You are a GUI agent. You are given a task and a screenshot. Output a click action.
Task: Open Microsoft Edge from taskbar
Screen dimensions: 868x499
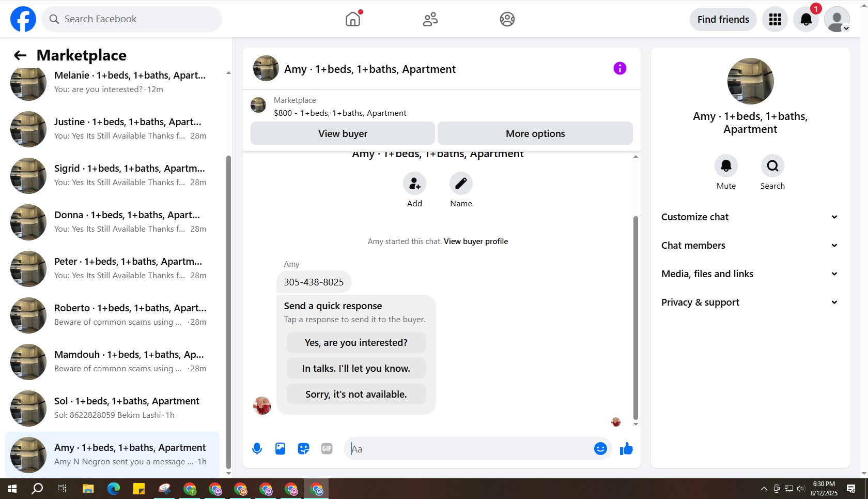[x=114, y=489]
